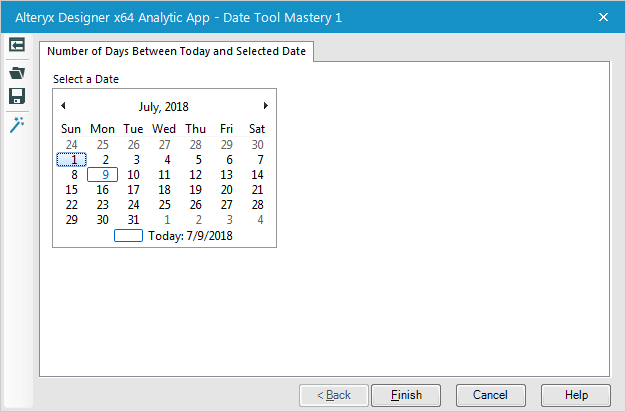Select July 13 in the calendar
Screen dimensions: 626x412
pos(226,174)
